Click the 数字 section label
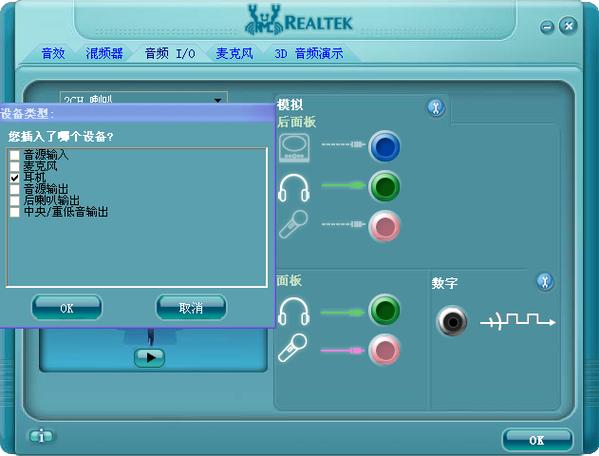This screenshot has width=599, height=456. 445,283
